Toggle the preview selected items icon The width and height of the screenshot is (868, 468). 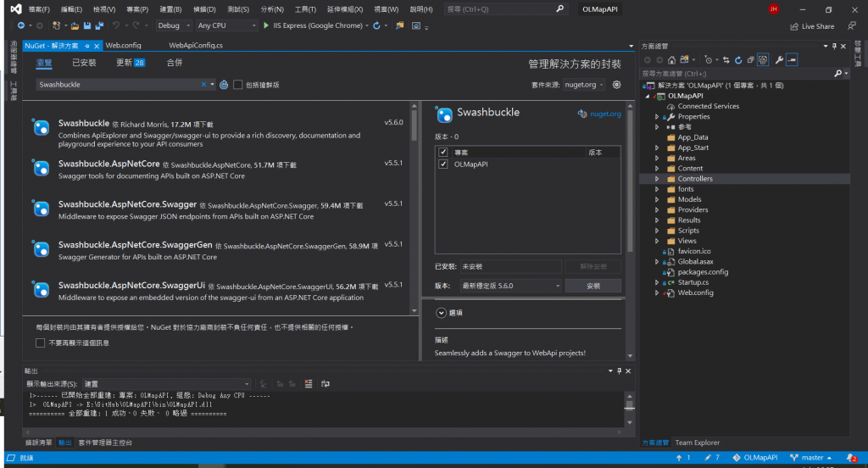793,60
